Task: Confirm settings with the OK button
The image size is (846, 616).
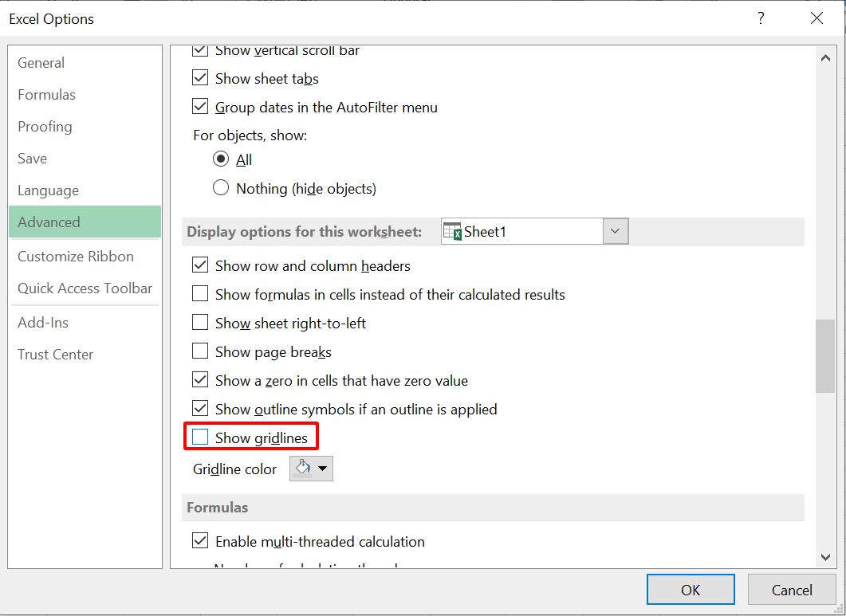Action: point(690,589)
